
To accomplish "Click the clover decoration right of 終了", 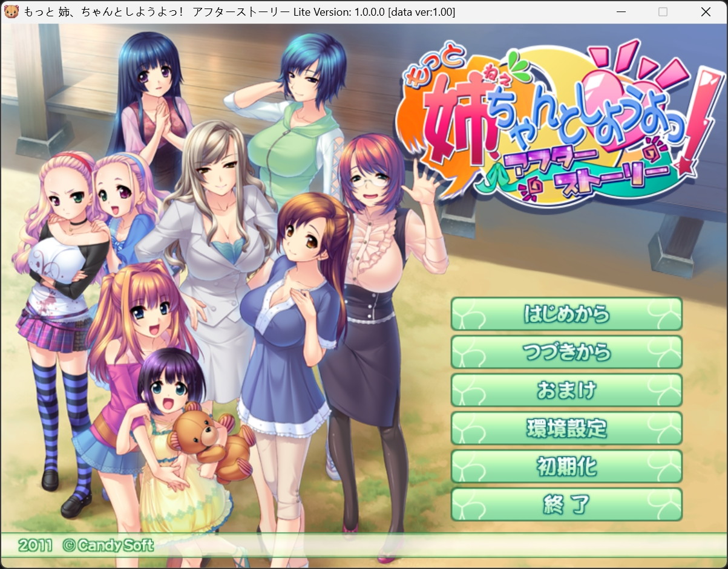I will [664, 504].
